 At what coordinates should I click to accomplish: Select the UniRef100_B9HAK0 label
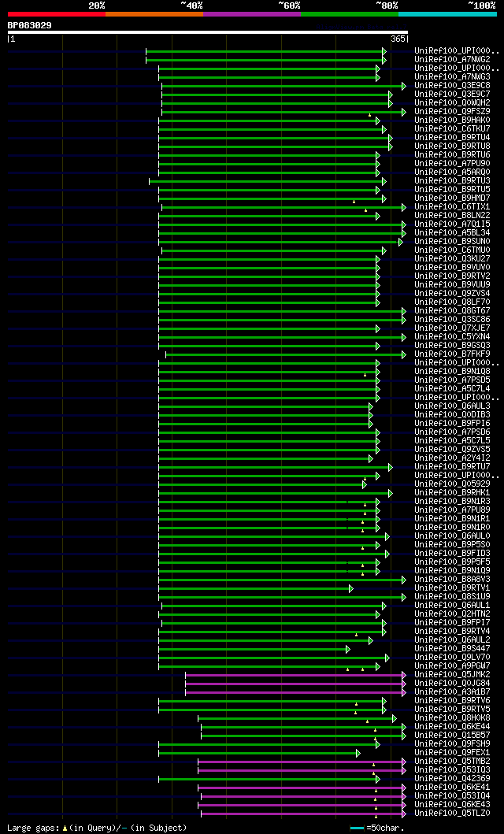click(x=453, y=120)
